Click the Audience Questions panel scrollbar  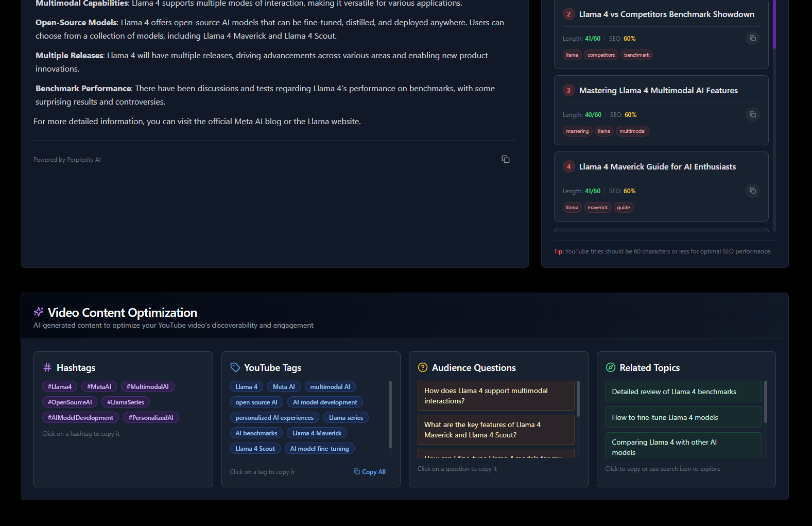coord(578,399)
